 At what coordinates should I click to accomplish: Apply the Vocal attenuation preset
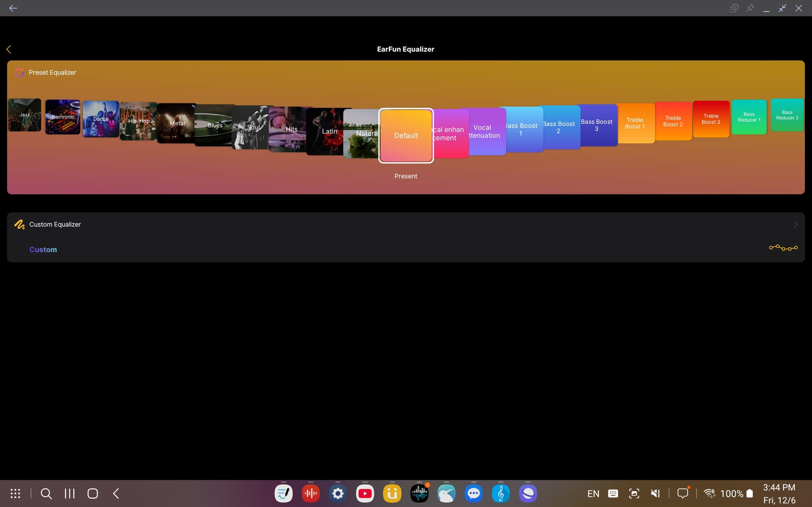tap(487, 131)
